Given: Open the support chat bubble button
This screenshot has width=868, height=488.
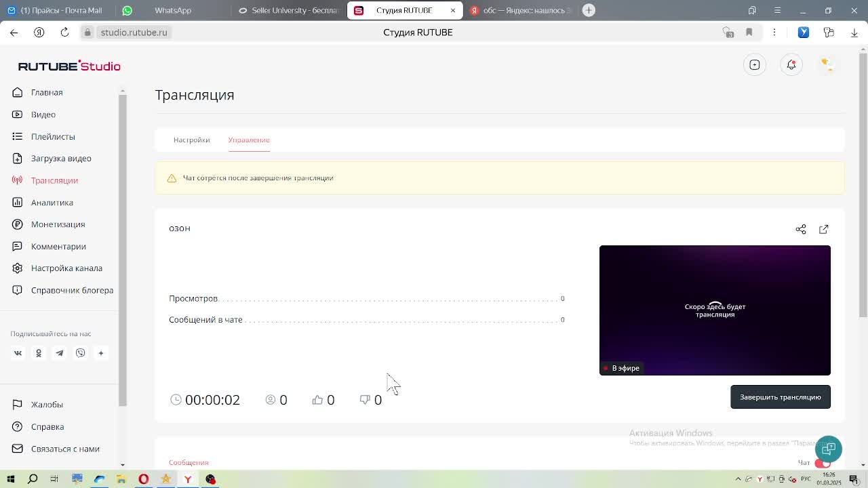Looking at the screenshot, I should (829, 449).
